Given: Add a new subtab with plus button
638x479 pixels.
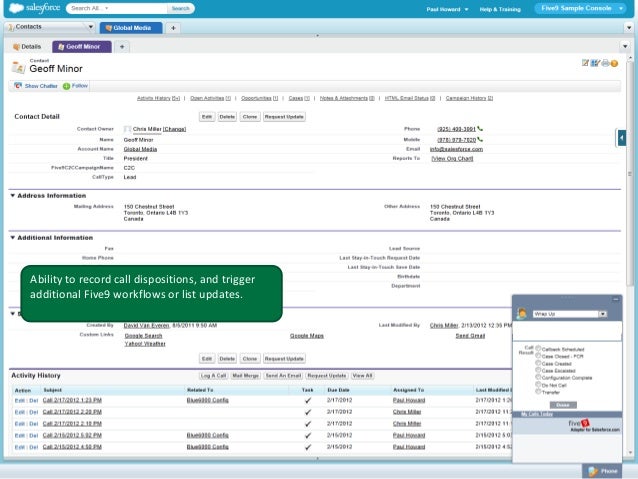Looking at the screenshot, I should (x=122, y=47).
